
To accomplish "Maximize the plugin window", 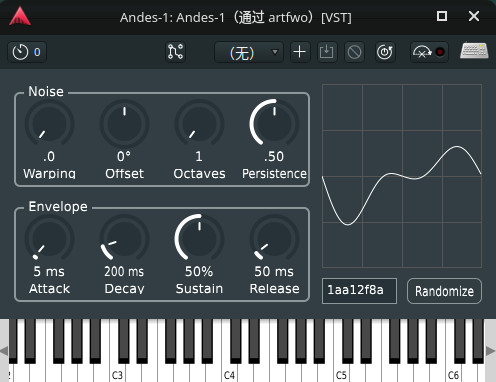I will (x=442, y=16).
